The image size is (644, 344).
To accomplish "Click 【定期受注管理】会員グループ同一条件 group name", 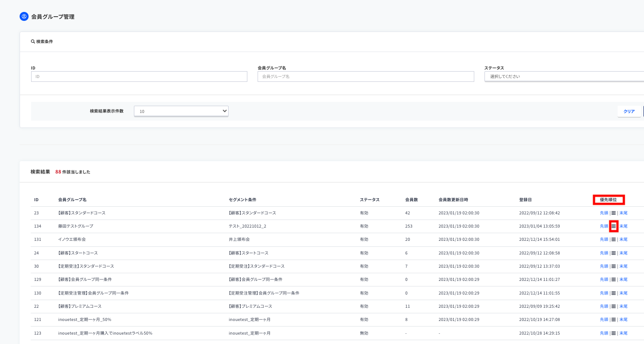I will pyautogui.click(x=93, y=293).
